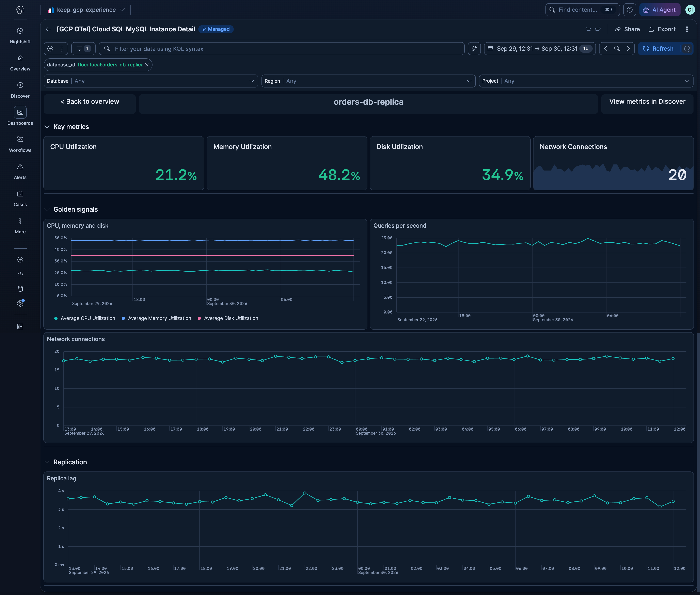Click the add control plus icon
This screenshot has height=595, width=700.
coord(50,49)
